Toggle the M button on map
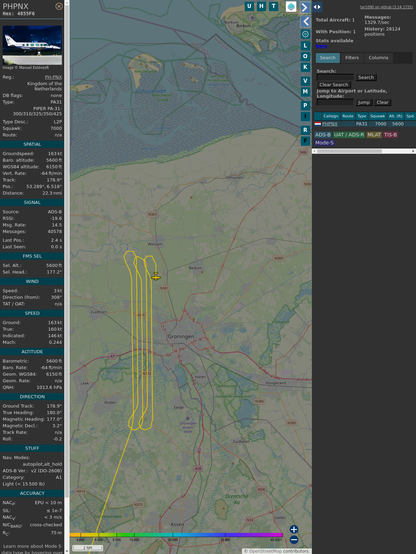This screenshot has height=554, width=416. [x=305, y=92]
